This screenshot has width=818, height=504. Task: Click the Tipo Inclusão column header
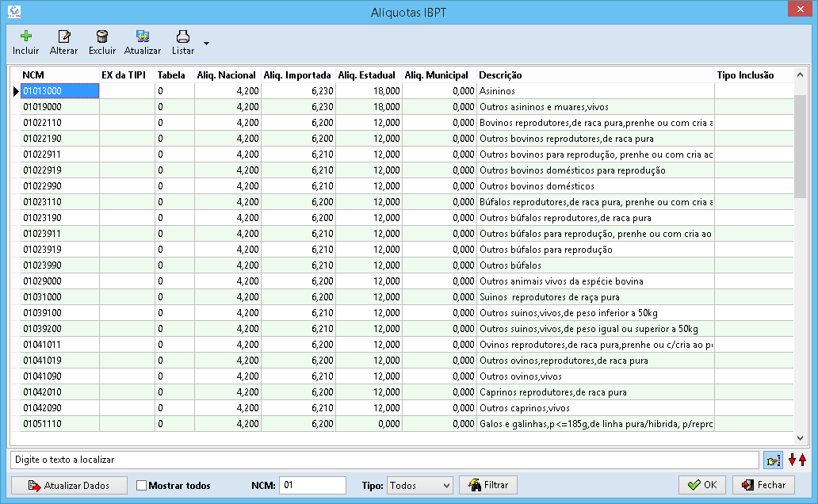754,75
